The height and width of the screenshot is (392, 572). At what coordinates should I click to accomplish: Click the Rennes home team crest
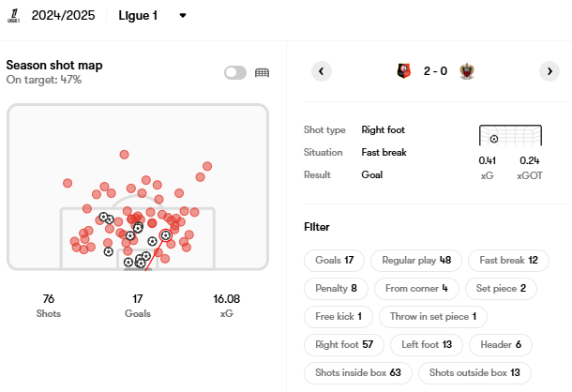(x=404, y=71)
